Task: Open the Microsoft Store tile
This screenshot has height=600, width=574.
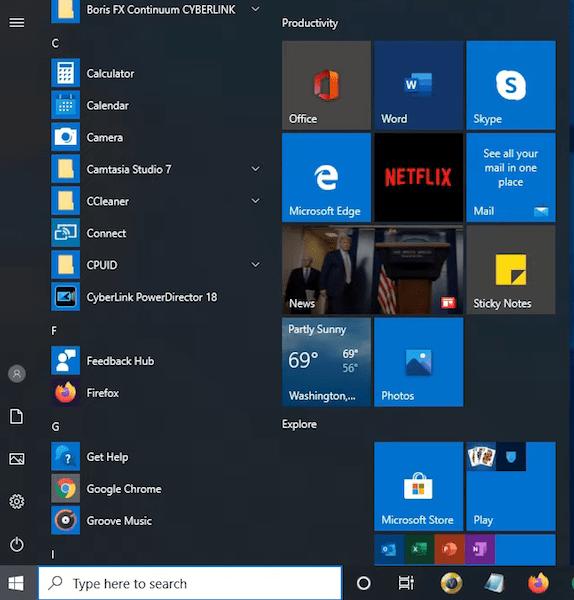Action: click(419, 486)
